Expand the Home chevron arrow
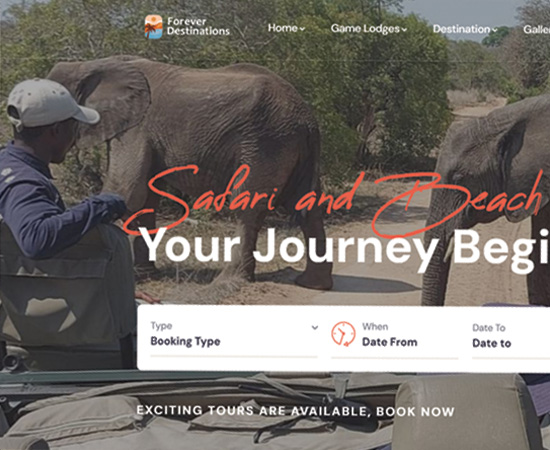 tap(302, 29)
